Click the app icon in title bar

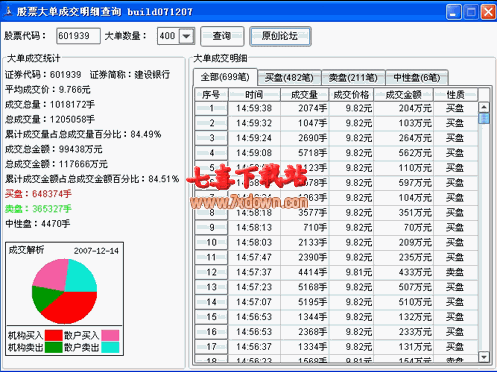coord(8,11)
